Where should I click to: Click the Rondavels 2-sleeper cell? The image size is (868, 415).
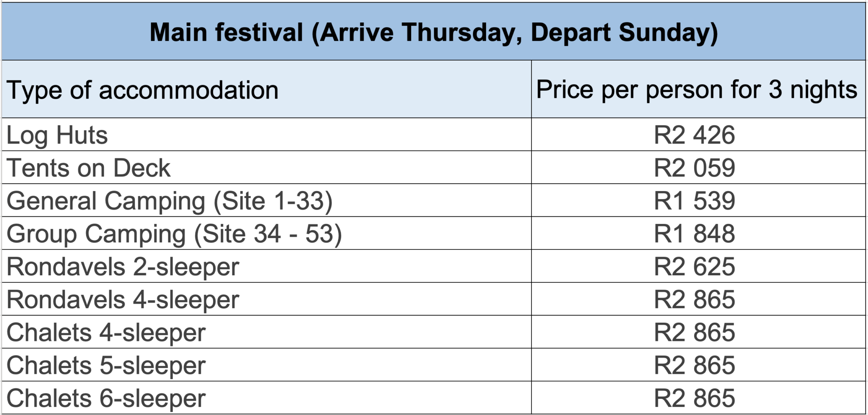click(x=123, y=267)
